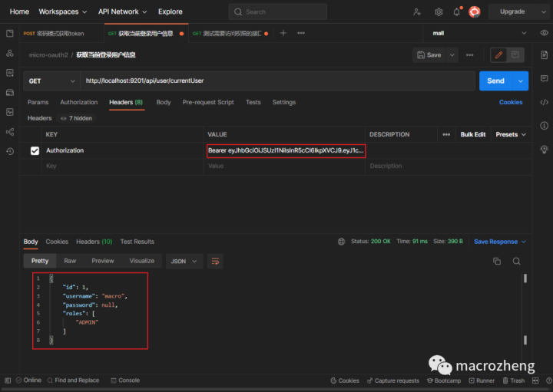Image resolution: width=553 pixels, height=392 pixels.
Task: Open the Collections sidebar icon
Action: pyautogui.click(x=10, y=34)
